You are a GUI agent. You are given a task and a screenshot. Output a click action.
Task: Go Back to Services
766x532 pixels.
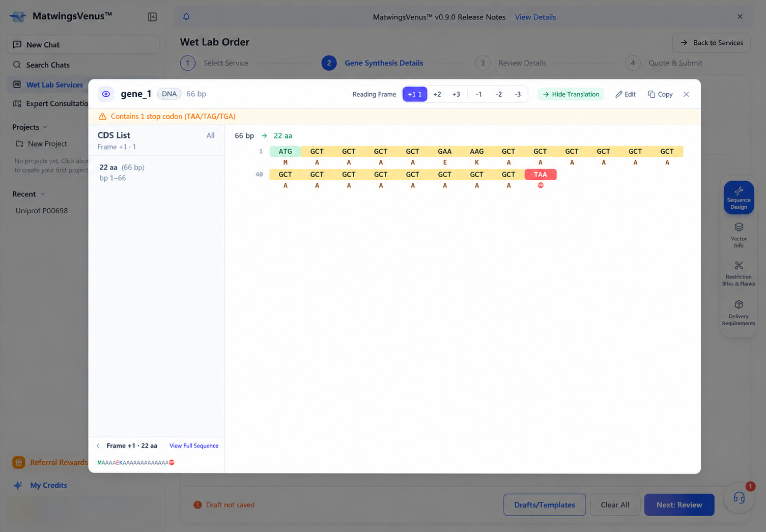point(712,43)
